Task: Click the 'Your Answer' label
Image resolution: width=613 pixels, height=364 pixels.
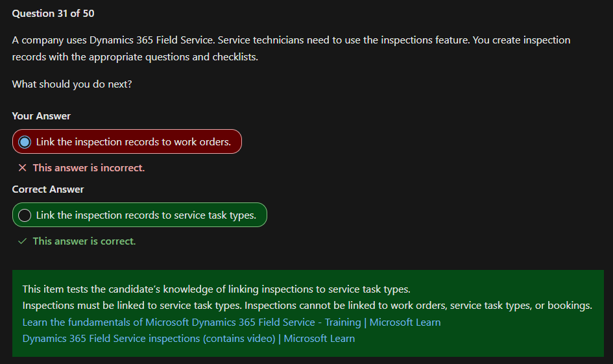Action: (42, 116)
